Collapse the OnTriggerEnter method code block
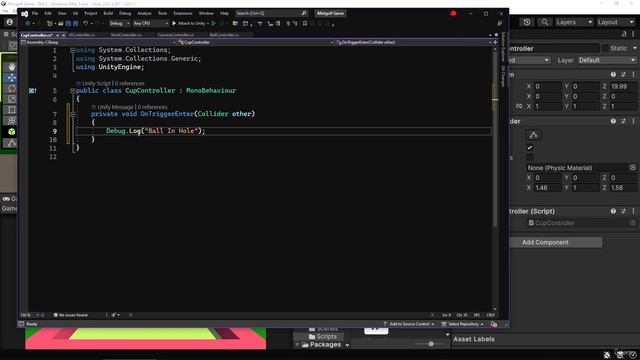Viewport: 640px width, 360px height. (73, 114)
